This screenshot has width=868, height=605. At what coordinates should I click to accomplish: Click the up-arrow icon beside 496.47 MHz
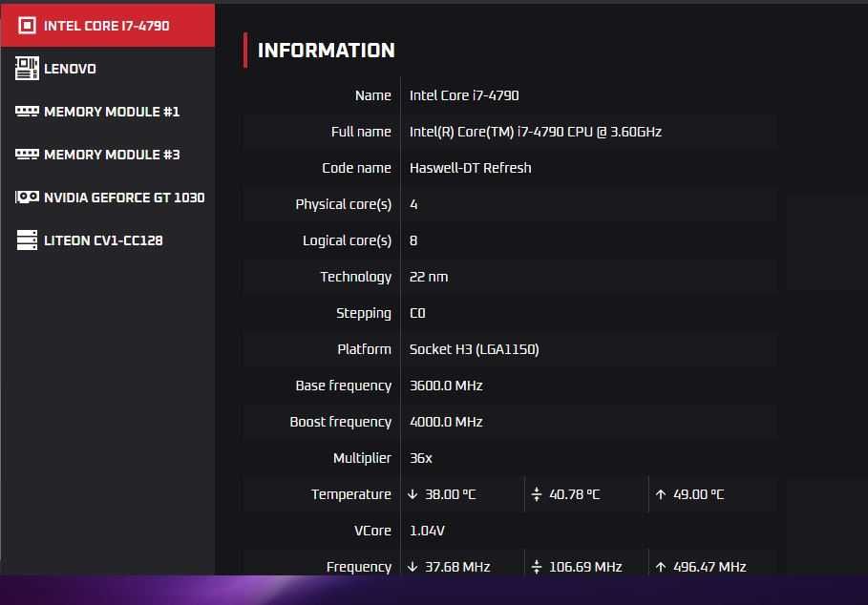pos(661,567)
